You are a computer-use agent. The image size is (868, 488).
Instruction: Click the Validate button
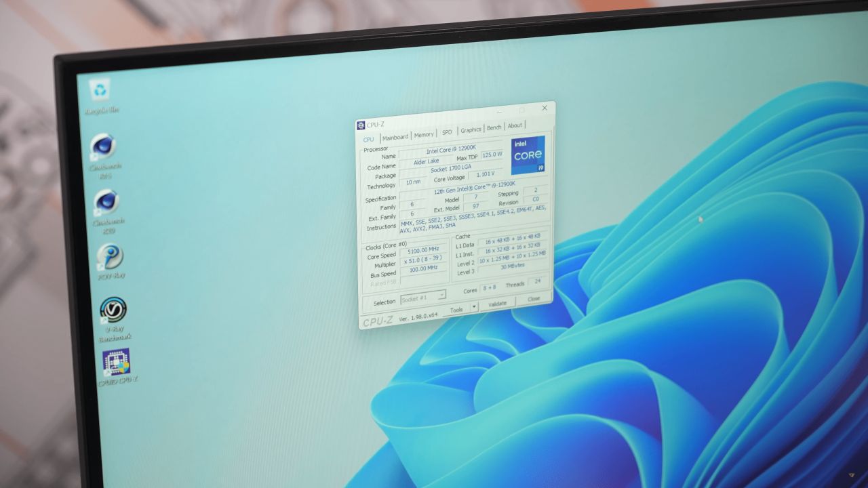click(x=497, y=304)
